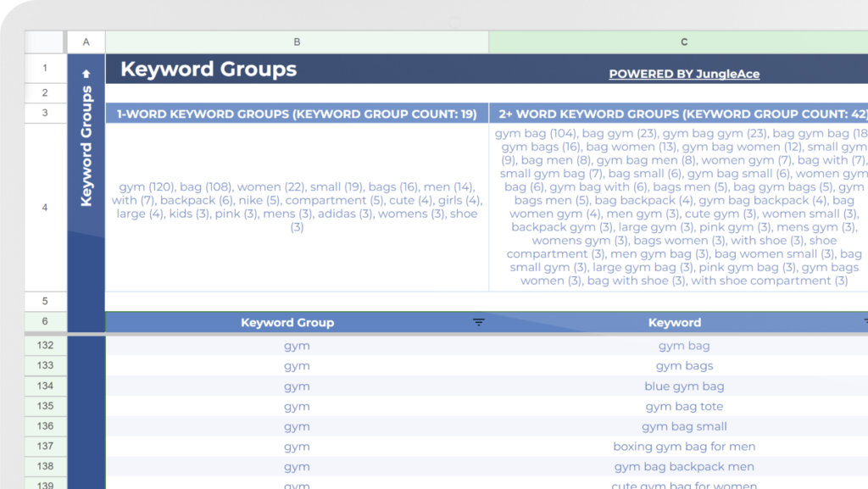The image size is (868, 489).
Task: Select row 6 header
Action: (x=45, y=322)
